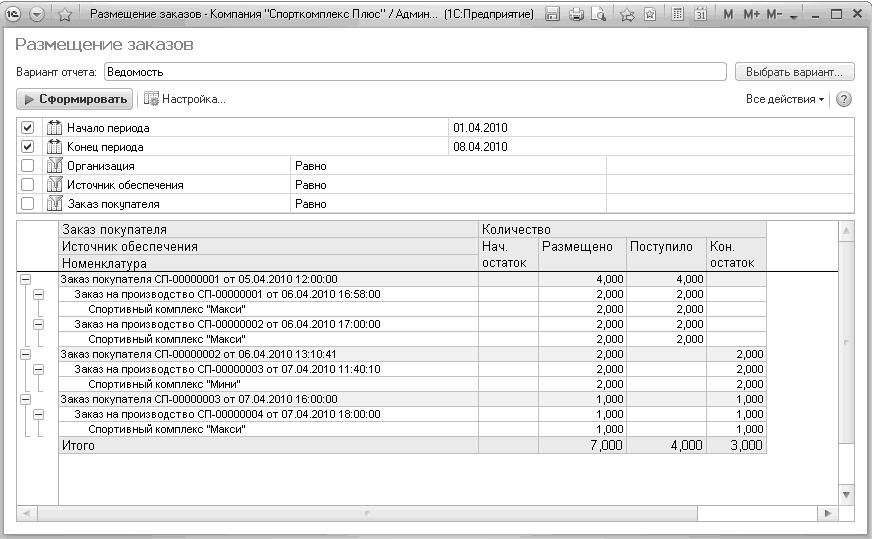Collapse Заказ покупателя СП-00000003 group
Image resolution: width=872 pixels, height=539 pixels.
pos(26,399)
